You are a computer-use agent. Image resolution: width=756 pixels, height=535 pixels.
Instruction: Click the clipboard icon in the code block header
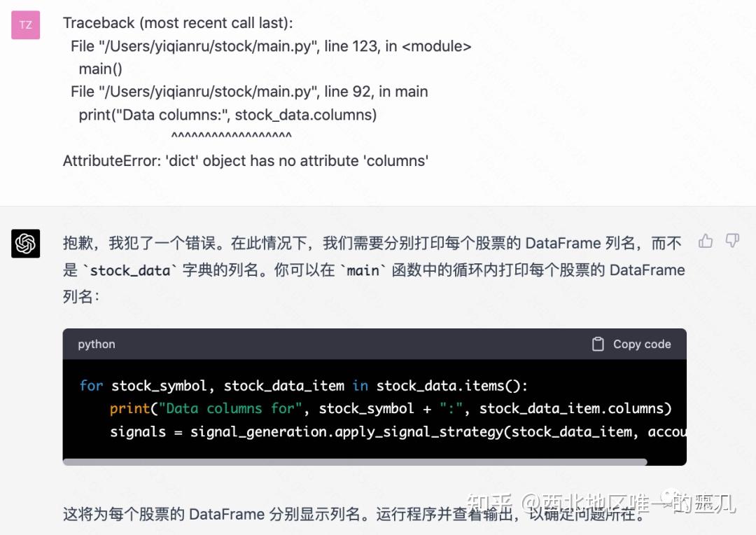[x=598, y=344]
